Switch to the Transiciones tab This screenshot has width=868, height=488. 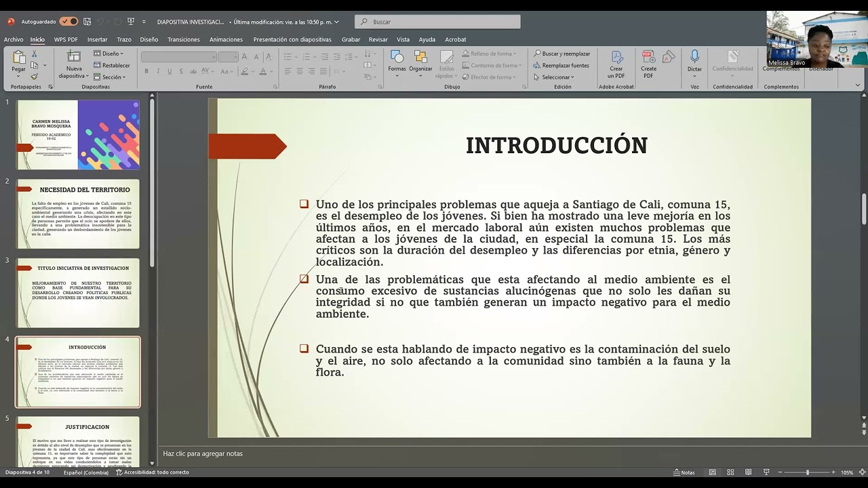[x=184, y=39]
